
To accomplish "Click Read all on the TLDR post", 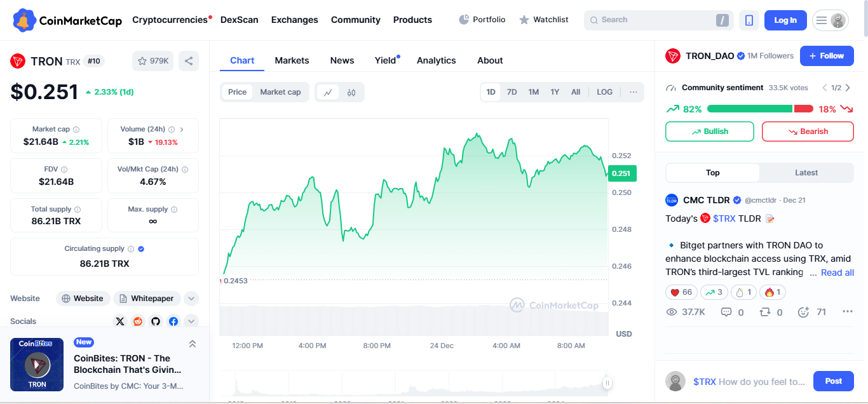I will (837, 273).
